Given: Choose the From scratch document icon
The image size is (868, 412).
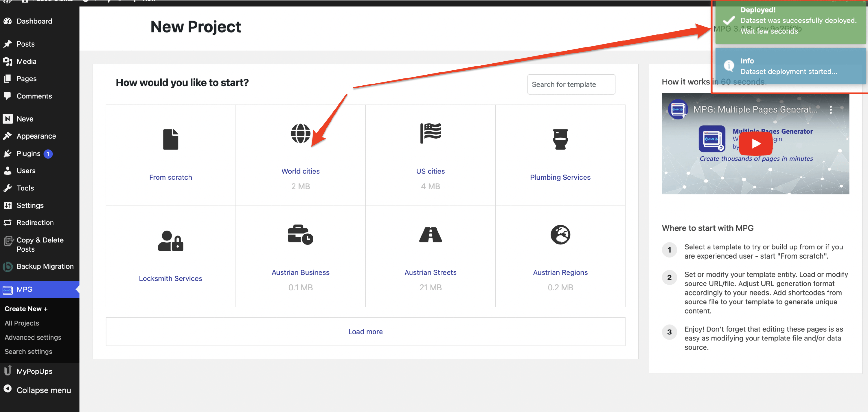Looking at the screenshot, I should (x=170, y=139).
